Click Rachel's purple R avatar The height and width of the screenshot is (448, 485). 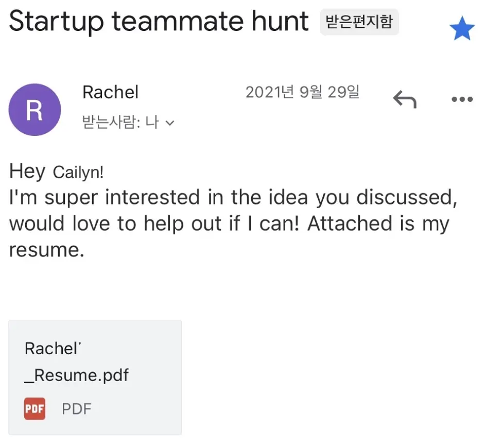(x=34, y=110)
